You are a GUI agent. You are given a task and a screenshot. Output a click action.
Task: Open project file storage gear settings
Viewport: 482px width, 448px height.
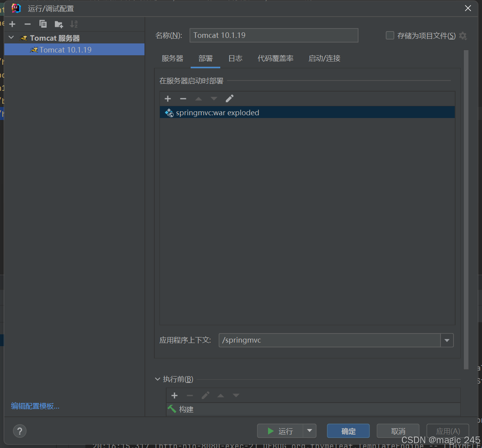tap(463, 36)
